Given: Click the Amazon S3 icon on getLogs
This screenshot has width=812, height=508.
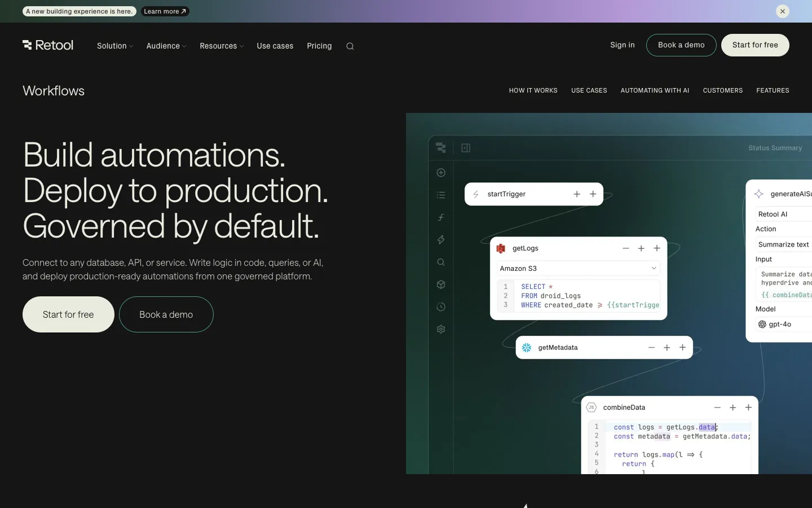Looking at the screenshot, I should pos(501,248).
